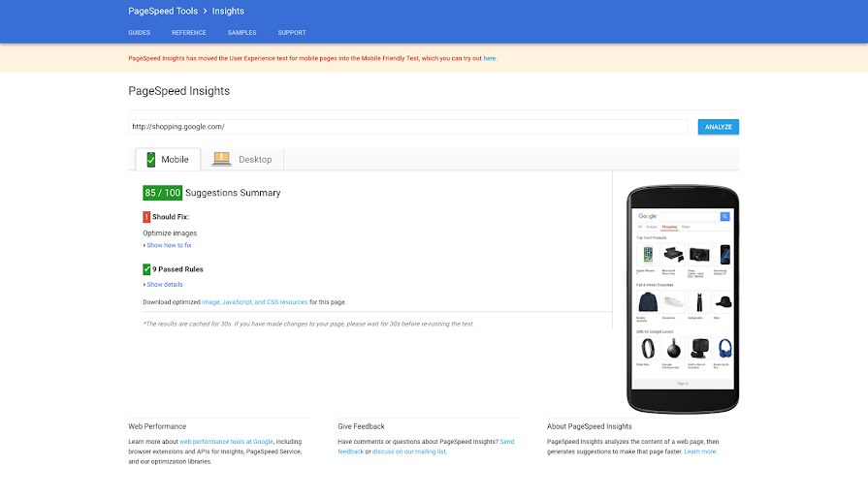Click the 'Give Feedback' footer heading

click(x=361, y=426)
